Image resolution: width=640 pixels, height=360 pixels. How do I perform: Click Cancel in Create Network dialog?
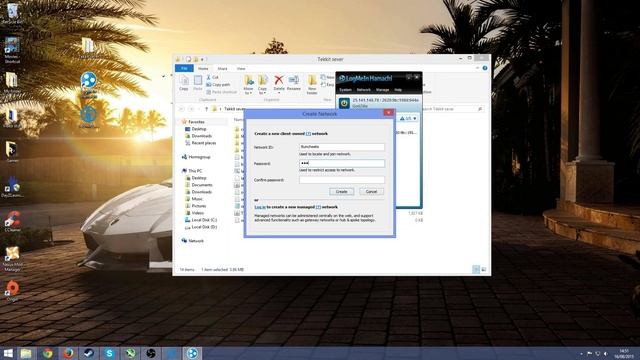[371, 191]
